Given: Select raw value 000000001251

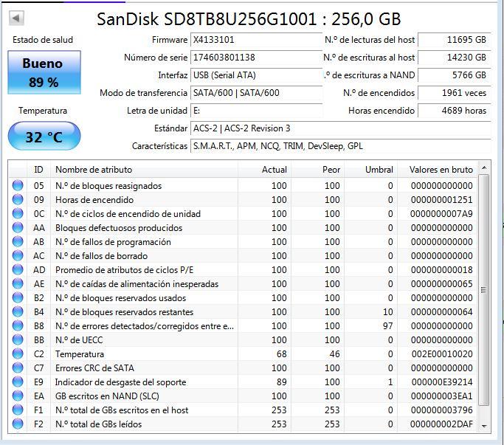Looking at the screenshot, I should pos(441,200).
